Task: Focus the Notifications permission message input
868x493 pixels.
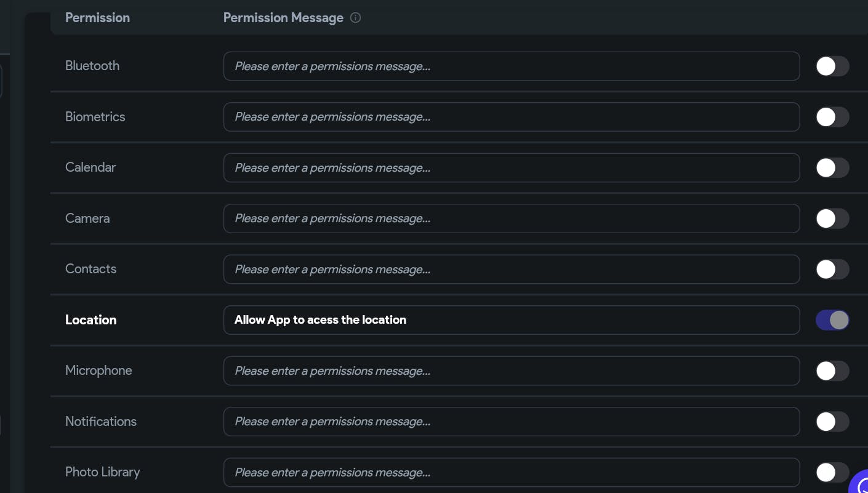Action: coord(511,422)
